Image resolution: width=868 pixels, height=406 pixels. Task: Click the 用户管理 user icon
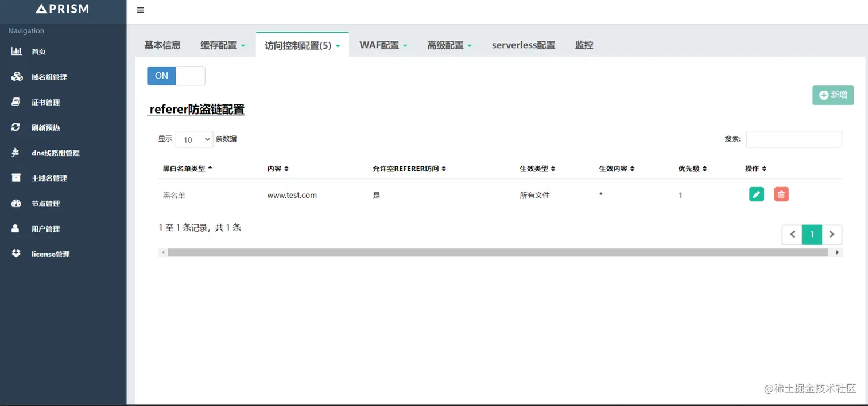click(15, 228)
